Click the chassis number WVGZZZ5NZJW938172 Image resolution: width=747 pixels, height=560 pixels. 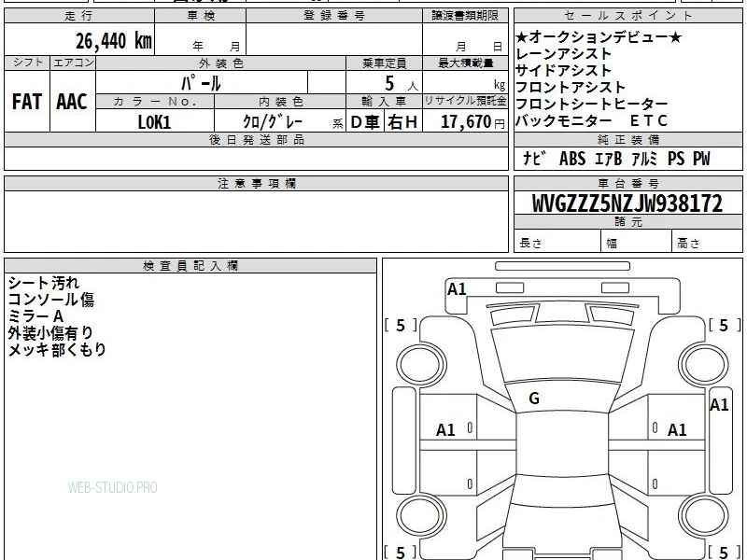point(627,203)
